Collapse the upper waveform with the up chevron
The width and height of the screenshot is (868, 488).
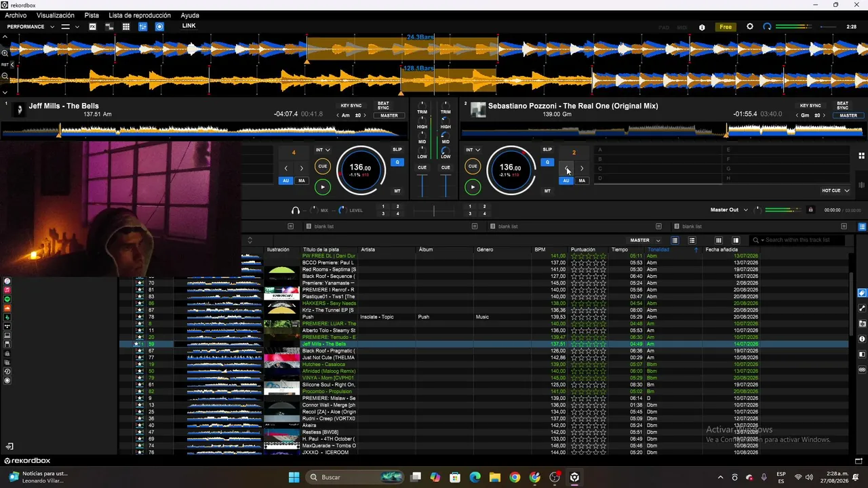tap(5, 37)
